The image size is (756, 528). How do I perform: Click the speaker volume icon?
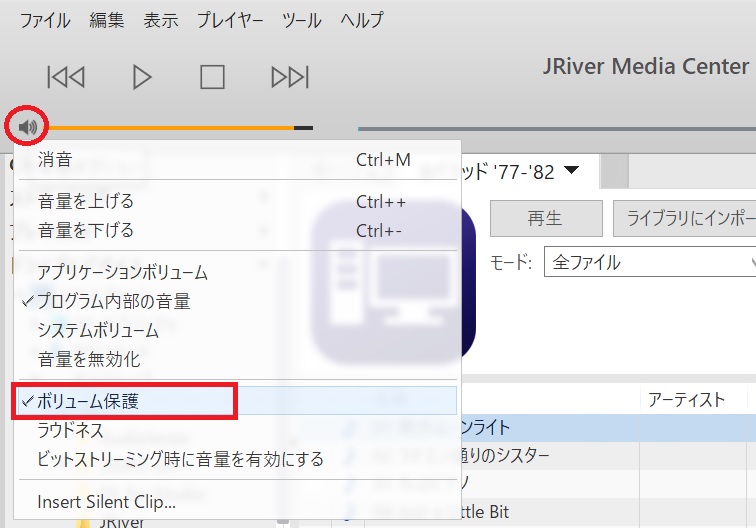(x=27, y=127)
